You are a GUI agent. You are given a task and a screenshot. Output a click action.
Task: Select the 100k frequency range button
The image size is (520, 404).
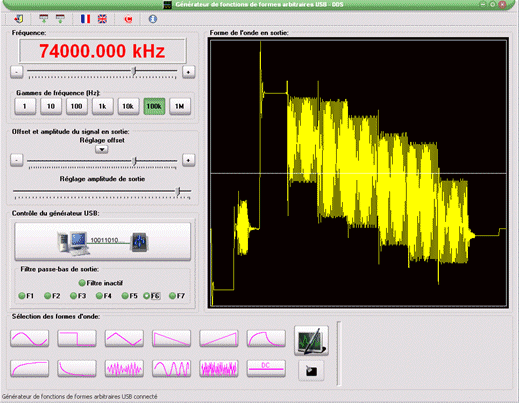(x=154, y=106)
